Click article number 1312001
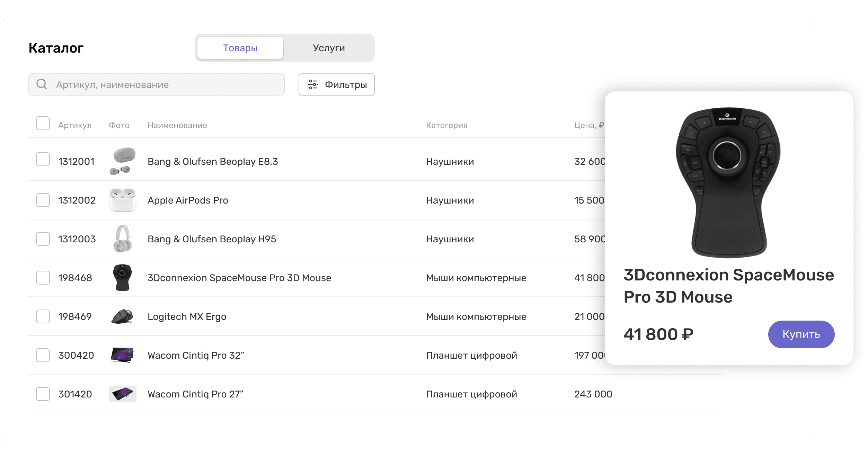The image size is (868, 457). [x=76, y=161]
